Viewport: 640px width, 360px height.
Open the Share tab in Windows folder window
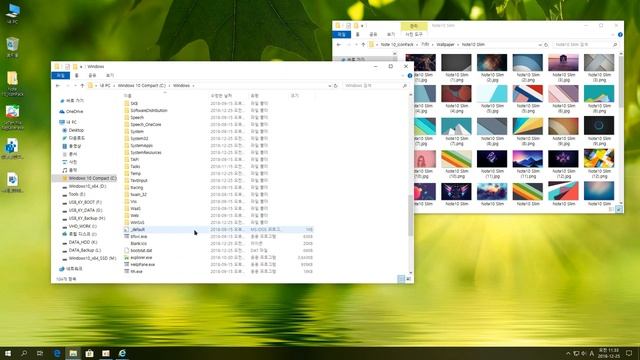point(92,76)
